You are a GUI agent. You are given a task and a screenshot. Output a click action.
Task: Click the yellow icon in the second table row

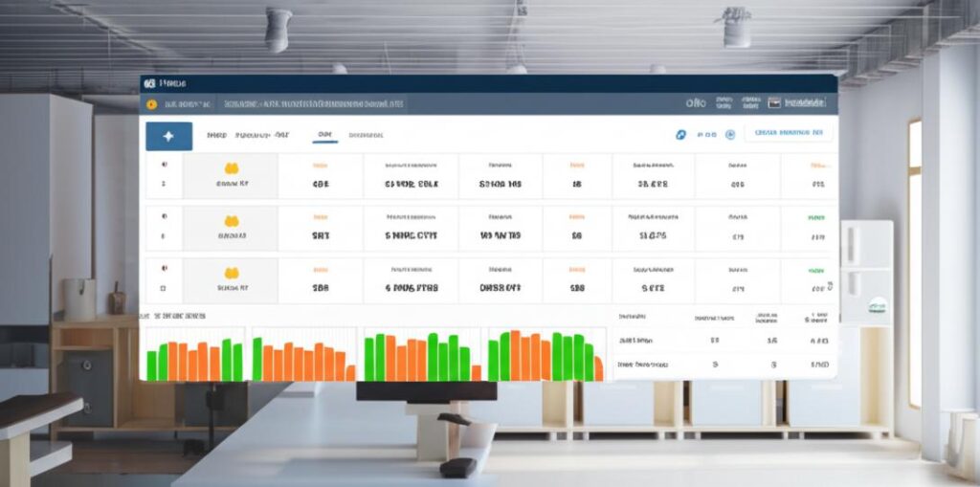point(230,221)
